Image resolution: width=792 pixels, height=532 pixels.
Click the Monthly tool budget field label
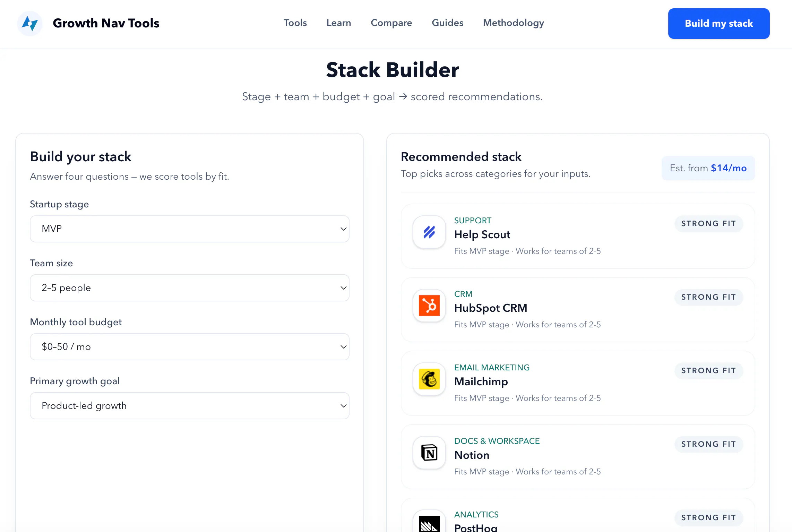pyautogui.click(x=76, y=322)
